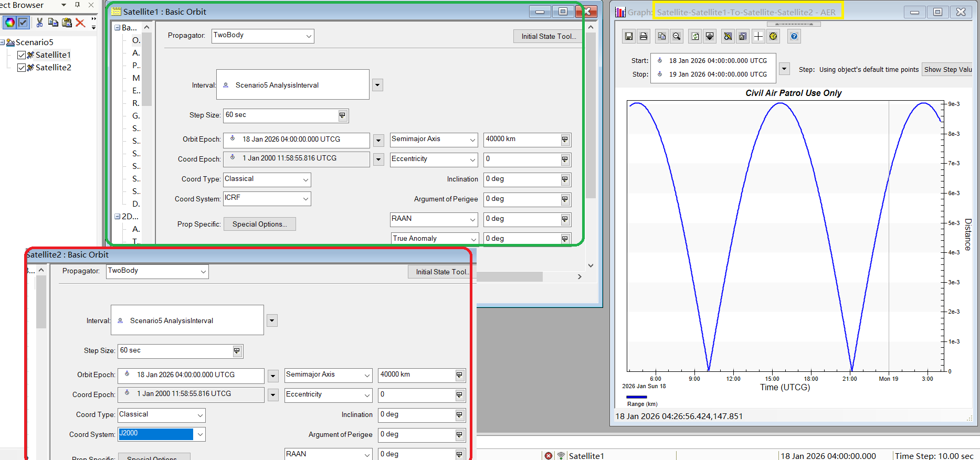
Task: Click the Satellite1 window vertical scrollbar thumb
Action: [x=591, y=115]
